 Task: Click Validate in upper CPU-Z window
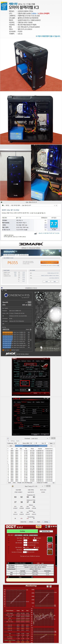click(x=35, y=393)
